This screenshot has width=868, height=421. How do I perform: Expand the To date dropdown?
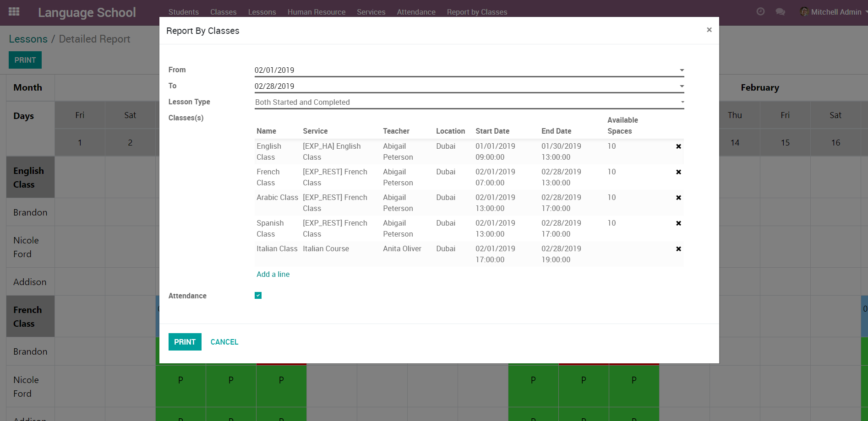point(682,86)
